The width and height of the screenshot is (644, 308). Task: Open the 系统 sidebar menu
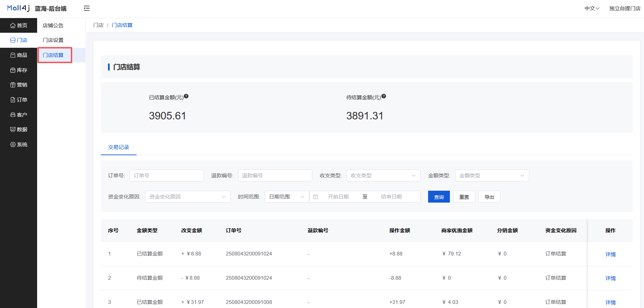(x=18, y=144)
